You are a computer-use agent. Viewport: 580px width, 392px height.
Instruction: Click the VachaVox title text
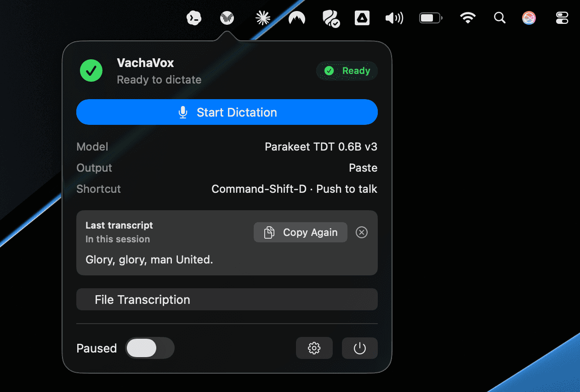point(145,63)
